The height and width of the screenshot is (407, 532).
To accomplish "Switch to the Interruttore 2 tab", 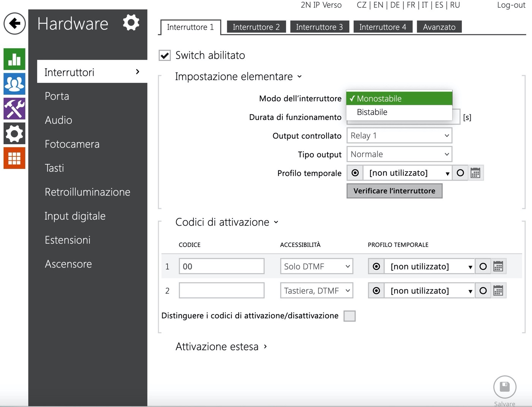I will tap(256, 27).
